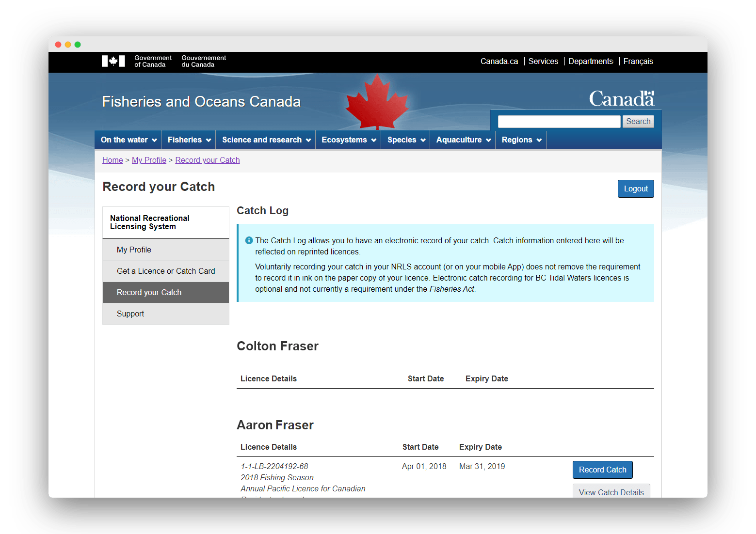
Task: Expand the Fisheries dropdown menu
Action: click(189, 140)
